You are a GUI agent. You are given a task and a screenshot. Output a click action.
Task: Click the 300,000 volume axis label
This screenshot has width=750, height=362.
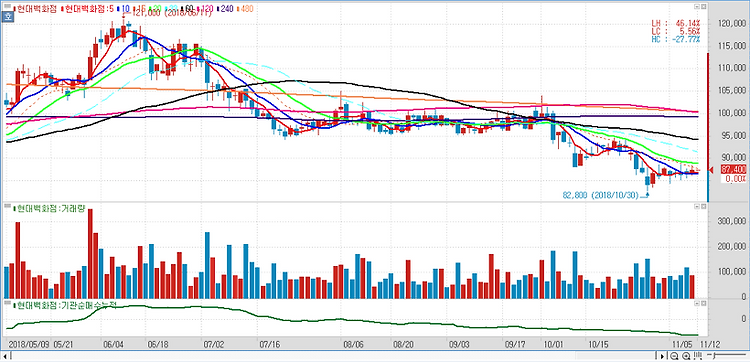pos(731,221)
